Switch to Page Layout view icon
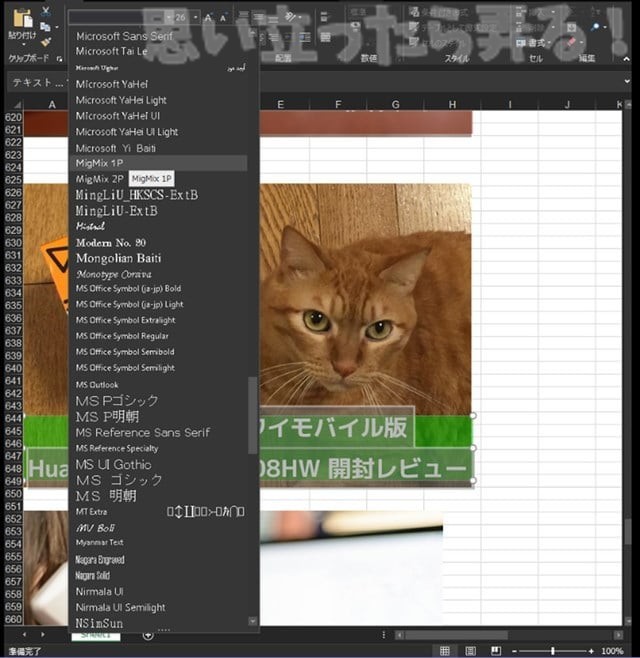Viewport: 640px width, 658px height. (x=469, y=651)
